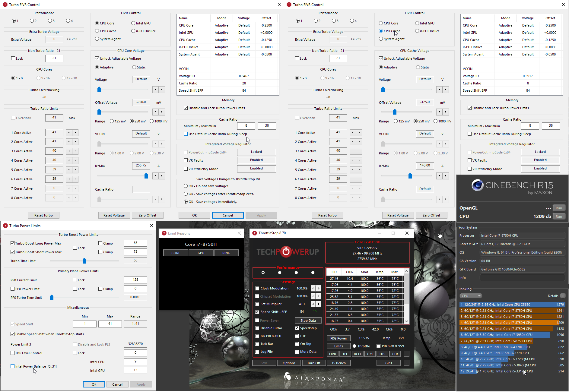The width and height of the screenshot is (569, 392).
Task: Click Zero Offset in left FIVR window
Action: (148, 215)
